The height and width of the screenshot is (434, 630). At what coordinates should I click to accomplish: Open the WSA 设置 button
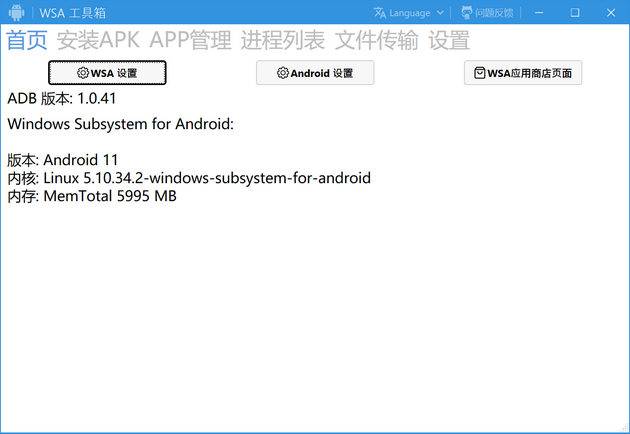[x=107, y=73]
